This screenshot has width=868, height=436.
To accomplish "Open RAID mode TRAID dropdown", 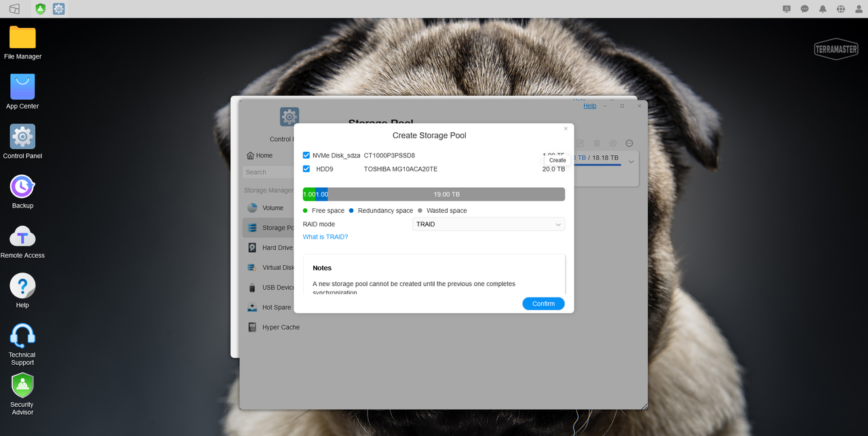I will (x=488, y=224).
